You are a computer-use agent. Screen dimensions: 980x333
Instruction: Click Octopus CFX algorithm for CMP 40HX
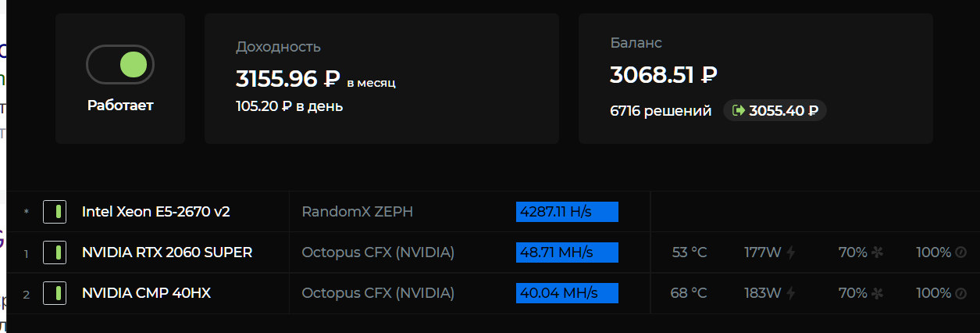[x=378, y=293]
